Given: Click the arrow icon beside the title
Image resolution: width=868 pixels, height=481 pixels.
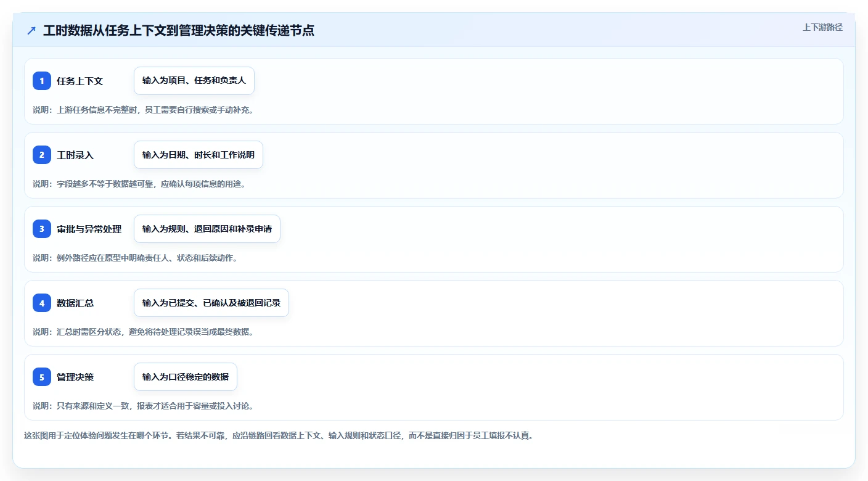Looking at the screenshot, I should (x=31, y=31).
